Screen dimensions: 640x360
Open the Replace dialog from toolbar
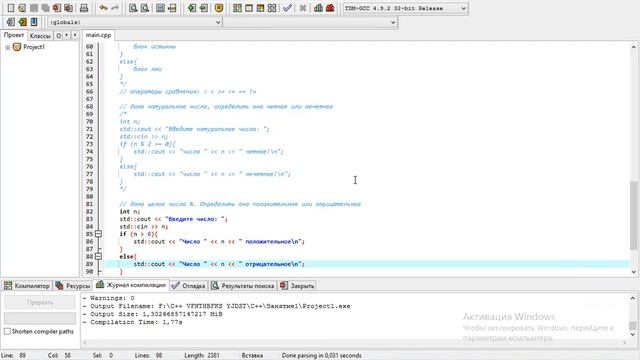144,8
